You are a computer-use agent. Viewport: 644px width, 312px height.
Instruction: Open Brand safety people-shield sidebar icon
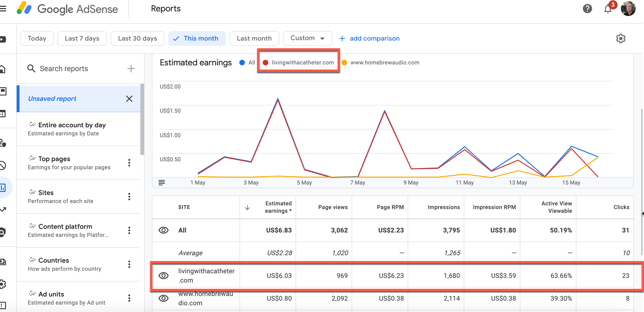[x=3, y=143]
